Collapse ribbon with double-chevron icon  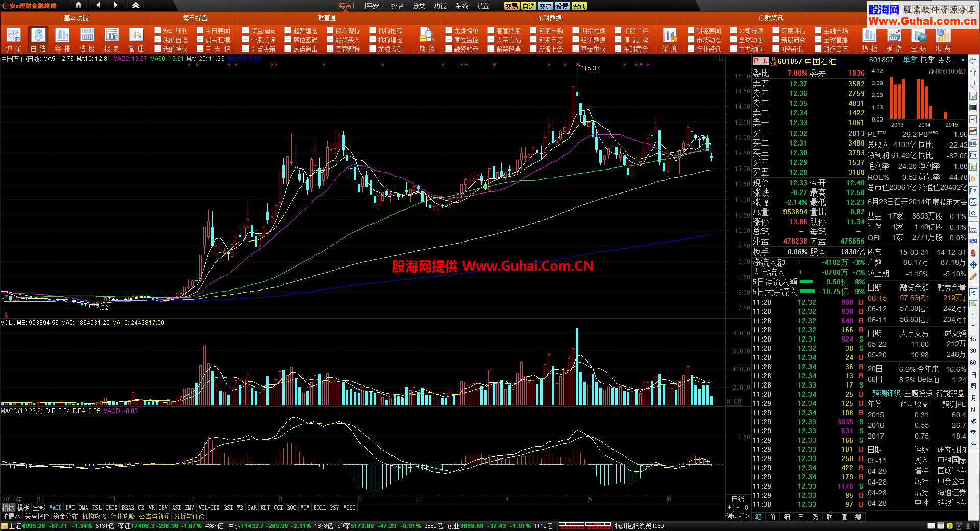(135, 5)
